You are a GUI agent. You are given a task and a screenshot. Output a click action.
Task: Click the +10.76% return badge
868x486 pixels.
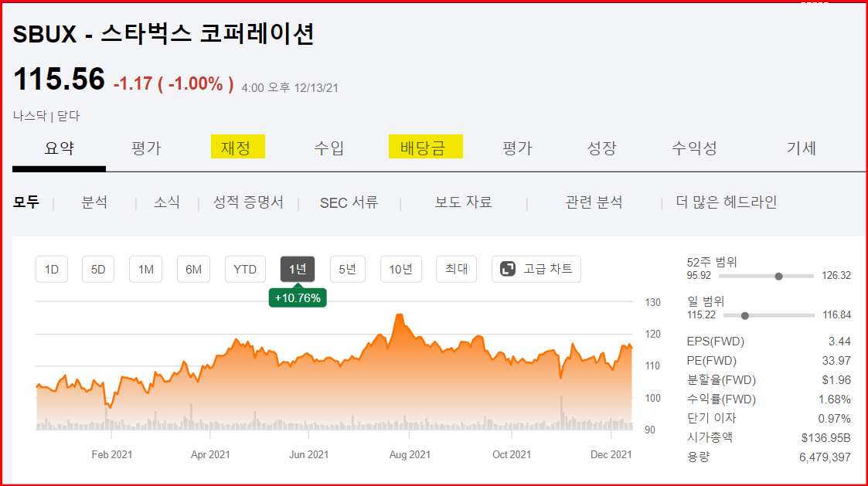(x=298, y=296)
